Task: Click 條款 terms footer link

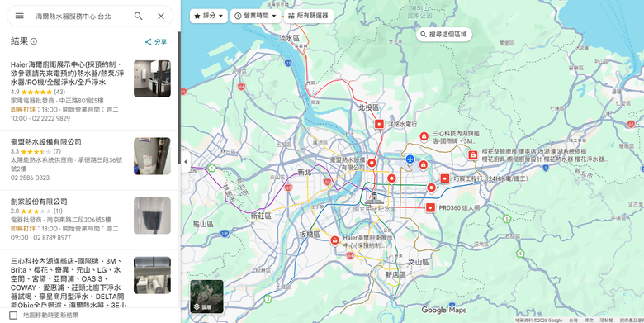Action: click(589, 321)
